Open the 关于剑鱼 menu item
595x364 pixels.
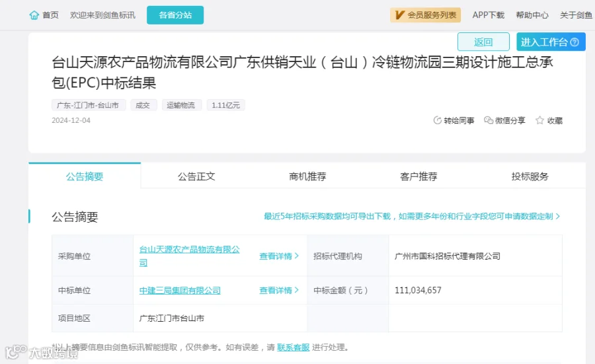click(x=576, y=15)
